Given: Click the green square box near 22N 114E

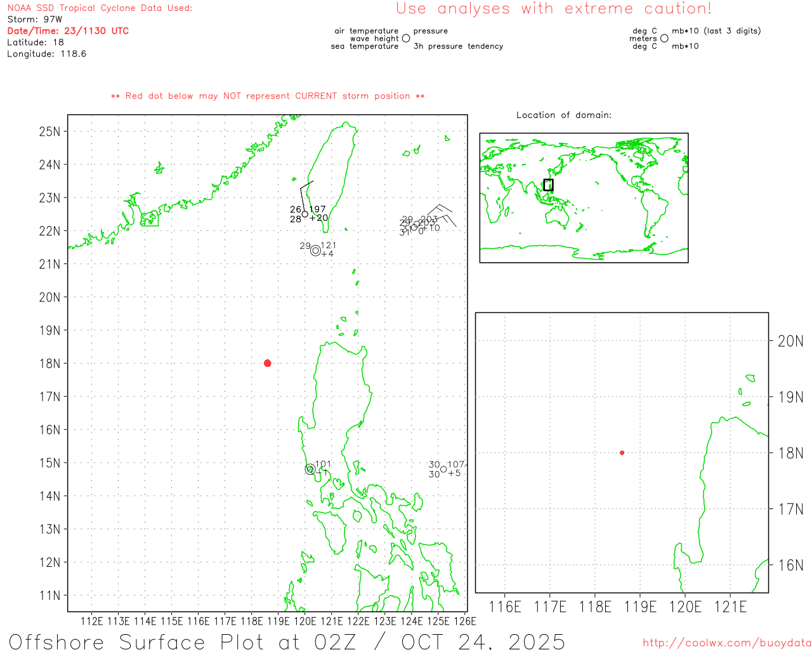Looking at the screenshot, I should click(x=150, y=219).
